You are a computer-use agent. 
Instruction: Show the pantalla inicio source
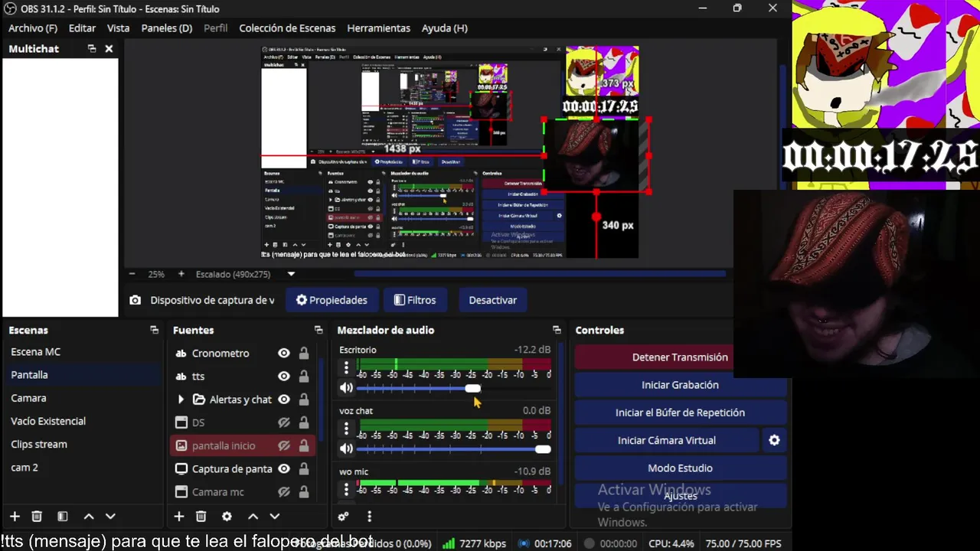(284, 445)
